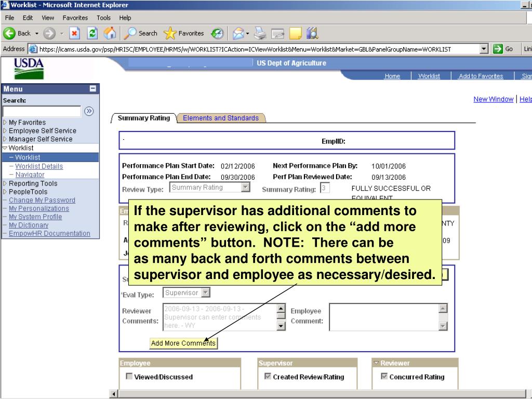This screenshot has width=532, height=399.
Task: Expand the Reporting Tools tree item
Action: pos(33,183)
